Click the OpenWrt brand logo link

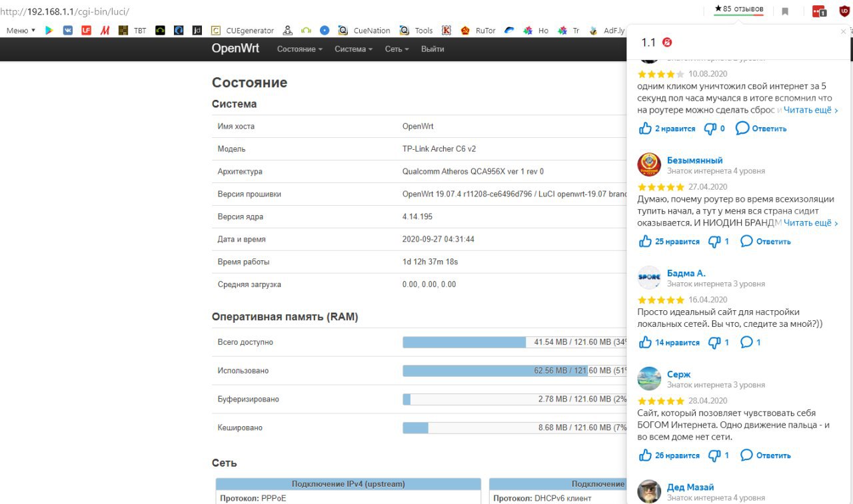click(x=235, y=49)
